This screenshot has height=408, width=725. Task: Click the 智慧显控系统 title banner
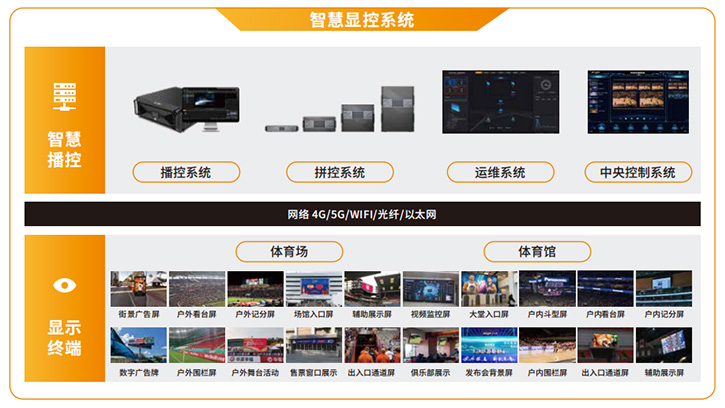361,19
